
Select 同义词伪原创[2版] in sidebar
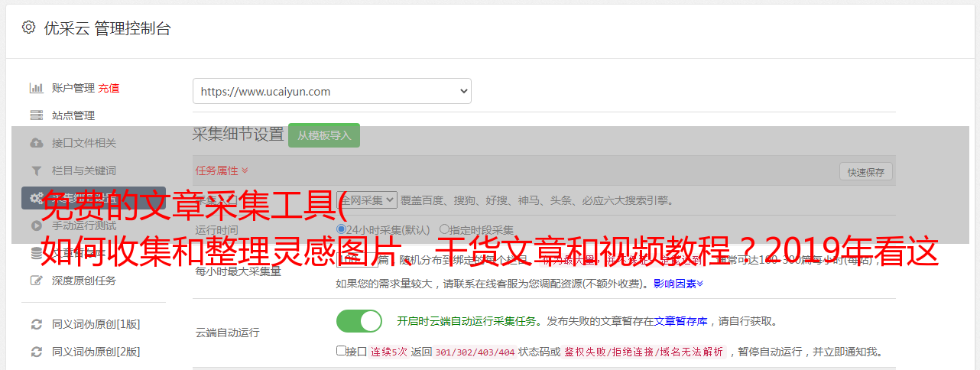[x=96, y=352]
